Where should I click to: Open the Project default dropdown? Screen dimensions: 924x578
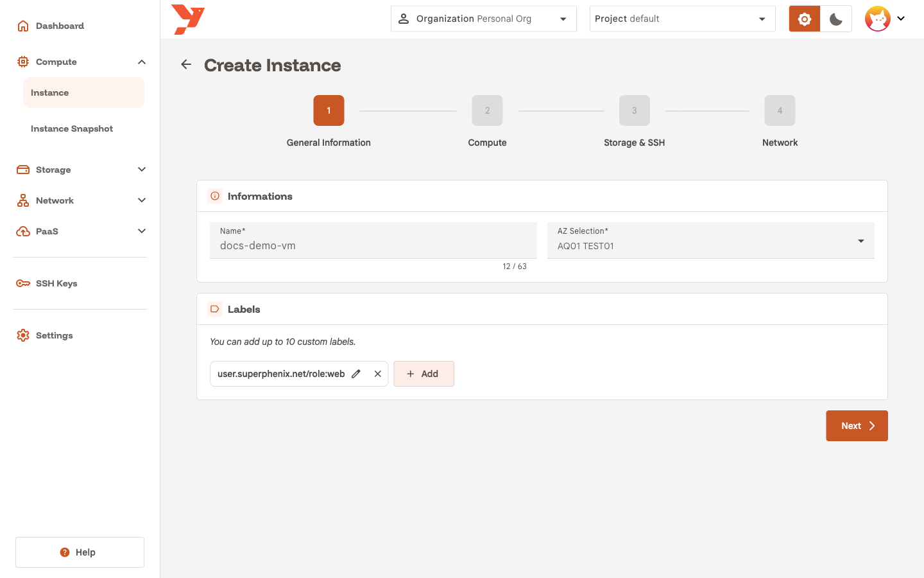click(x=683, y=19)
